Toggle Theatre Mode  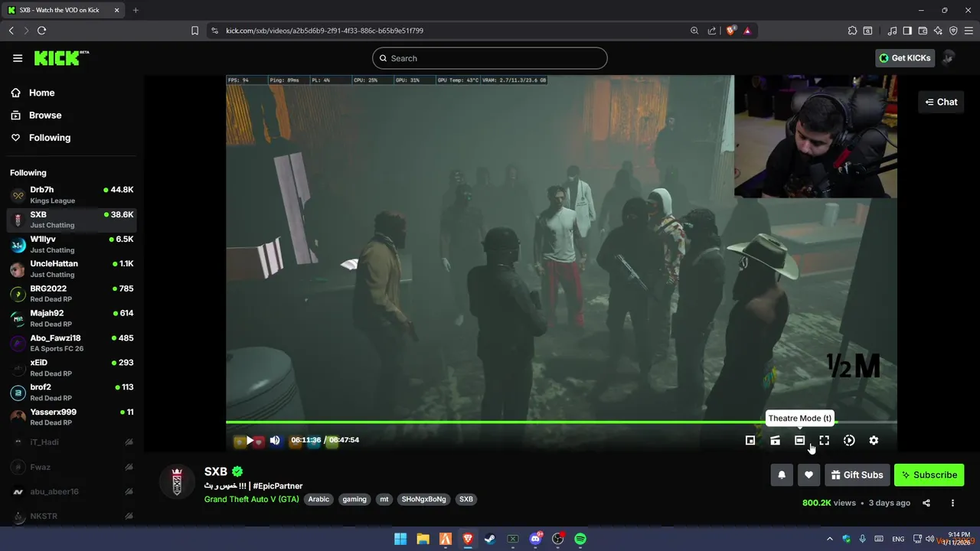[x=799, y=440]
